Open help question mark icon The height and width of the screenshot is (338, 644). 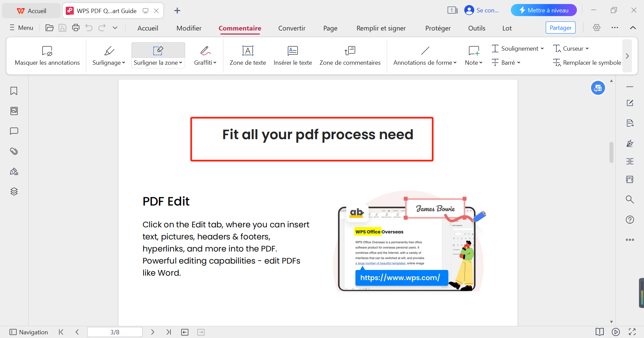(630, 220)
